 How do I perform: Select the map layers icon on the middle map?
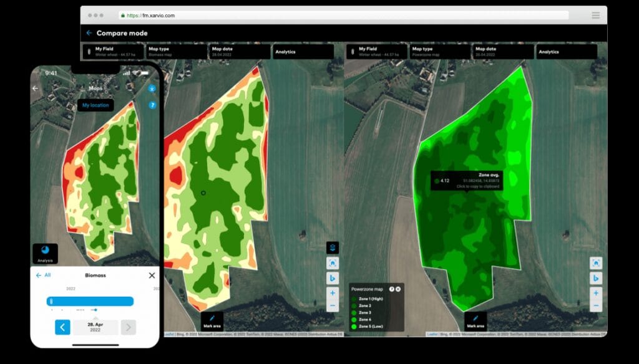(333, 248)
